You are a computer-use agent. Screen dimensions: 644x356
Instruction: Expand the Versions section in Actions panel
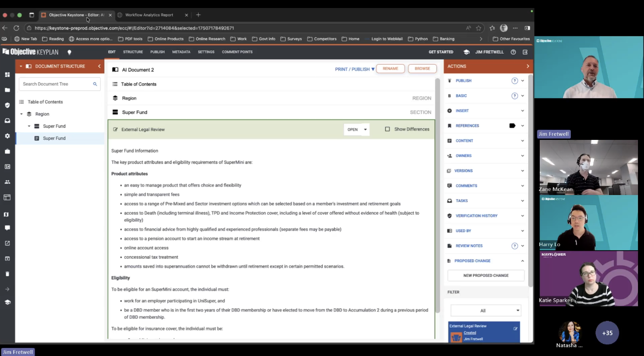point(522,171)
